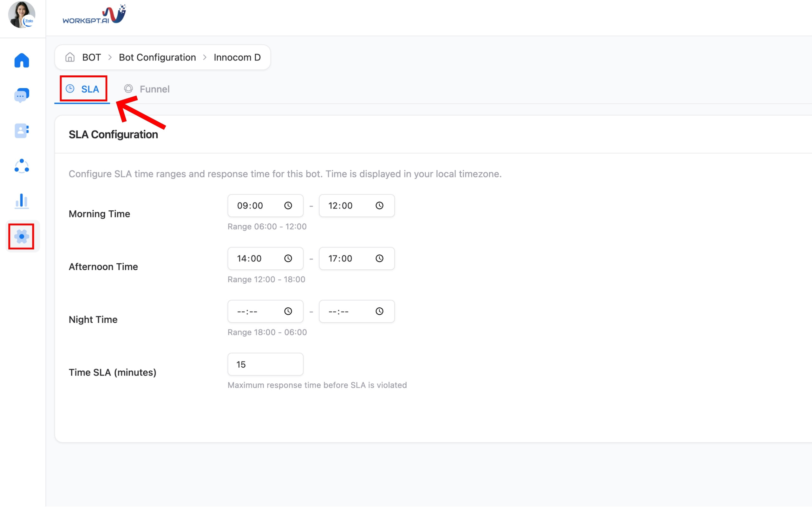Viewport: 812px width, 507px height.
Task: Open the analytics bar chart icon
Action: pyautogui.click(x=22, y=201)
